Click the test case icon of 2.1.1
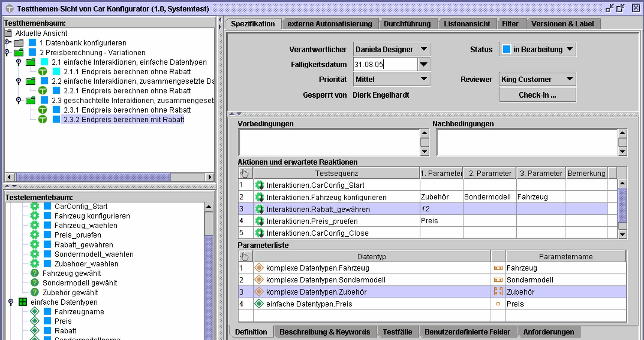Screen dimensions: 644x340 (x=43, y=72)
